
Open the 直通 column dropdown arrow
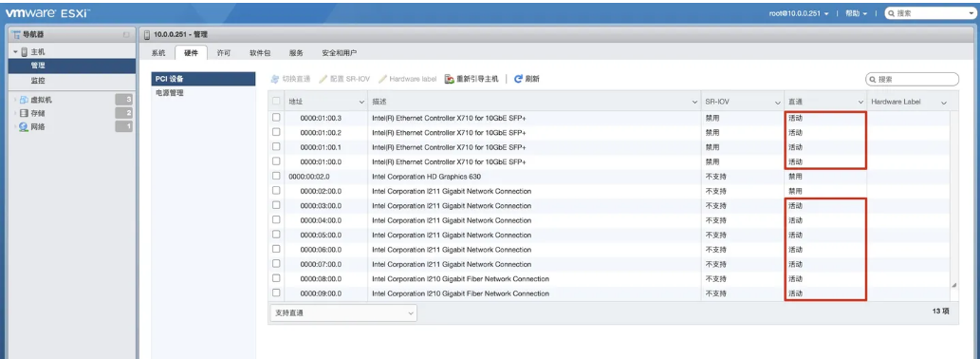[x=860, y=102]
